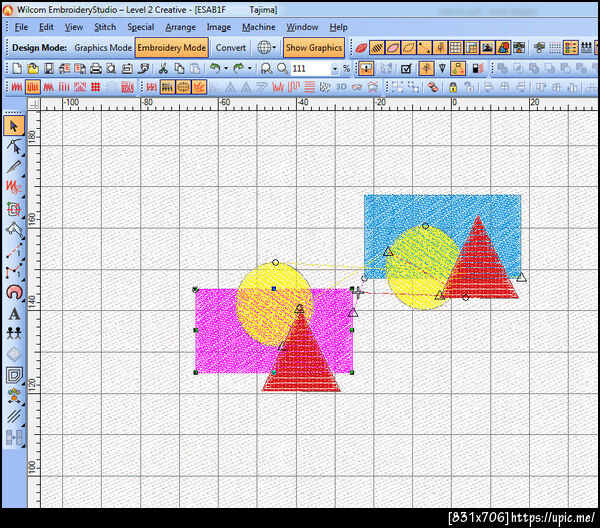The image size is (600, 528).
Task: Open the Machine menu
Action: coord(259,27)
